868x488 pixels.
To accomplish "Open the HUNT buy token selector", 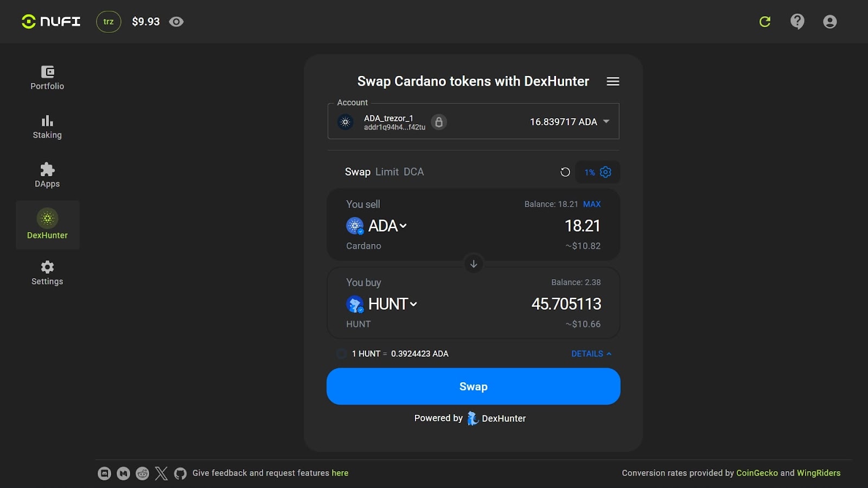I will coord(382,304).
